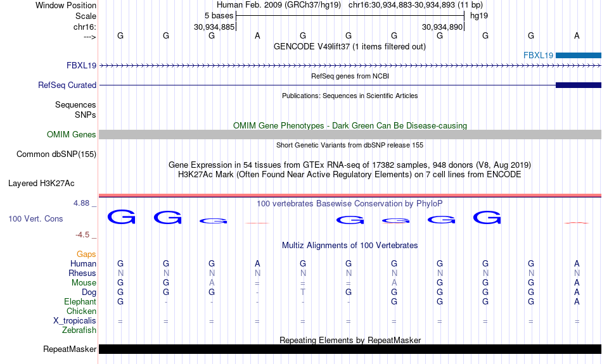Click the Zebrafish species row label
602x364 pixels.
point(79,330)
